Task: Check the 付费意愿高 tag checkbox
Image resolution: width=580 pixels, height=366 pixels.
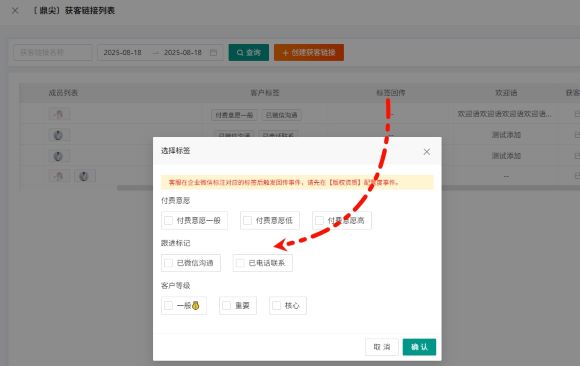Action: pos(319,221)
